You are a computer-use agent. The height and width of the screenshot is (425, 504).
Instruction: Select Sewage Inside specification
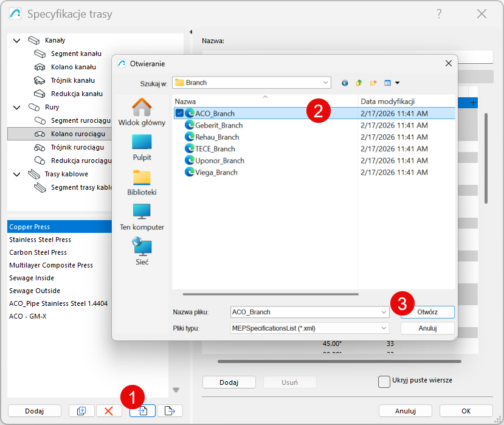60,278
